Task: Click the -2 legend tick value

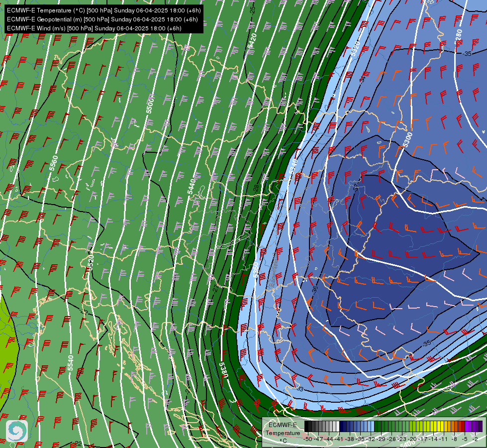Action: point(476,439)
